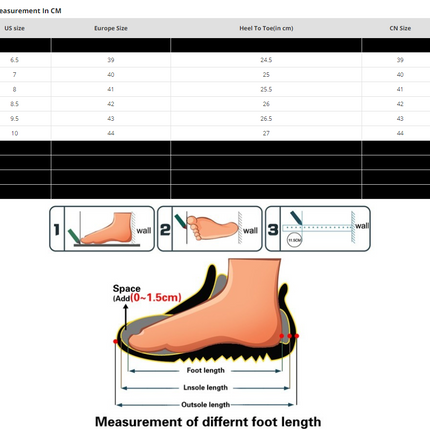Select US size 6.5 cell
This screenshot has height=430, width=430.
[x=14, y=60]
